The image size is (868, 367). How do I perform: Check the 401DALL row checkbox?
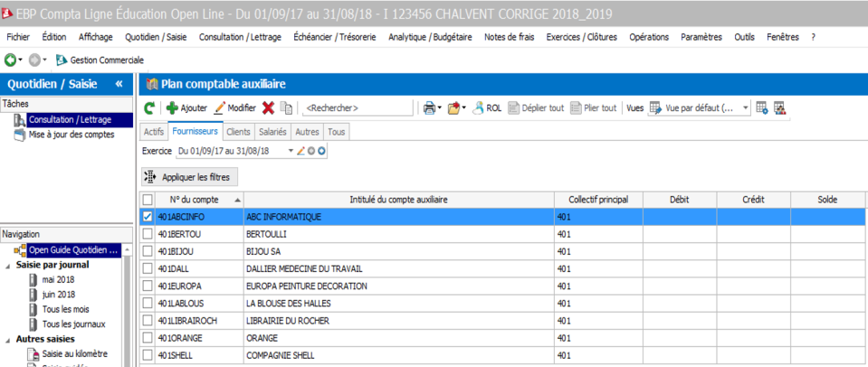pyautogui.click(x=148, y=268)
